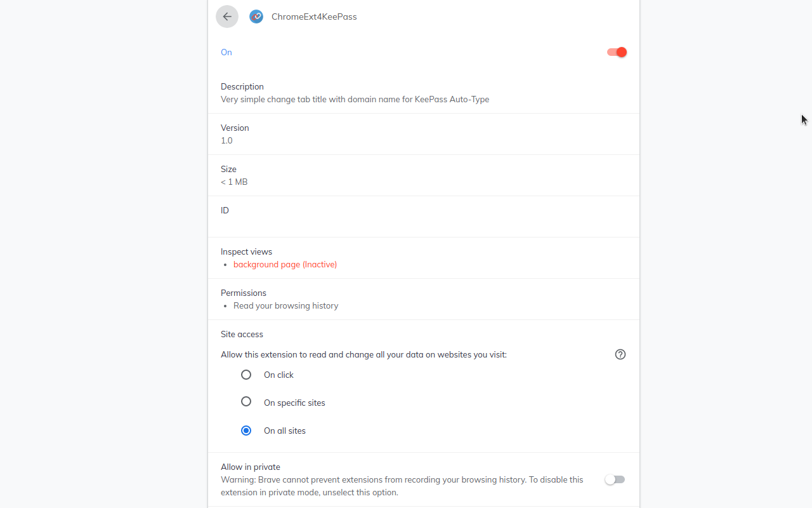The height and width of the screenshot is (508, 812).
Task: Click the Size field showing less than 1 MB
Action: click(x=234, y=182)
